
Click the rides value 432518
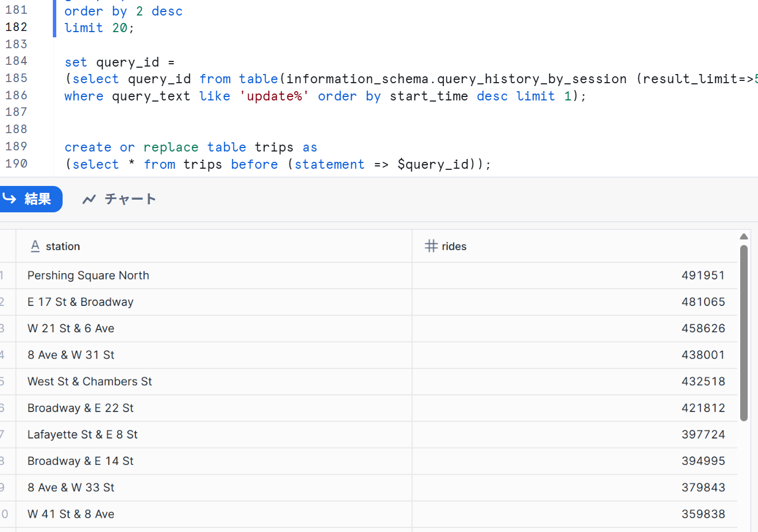click(703, 382)
